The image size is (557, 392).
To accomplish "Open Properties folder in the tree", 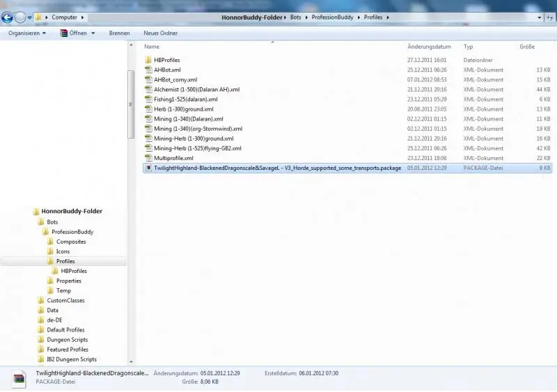I will tap(68, 281).
